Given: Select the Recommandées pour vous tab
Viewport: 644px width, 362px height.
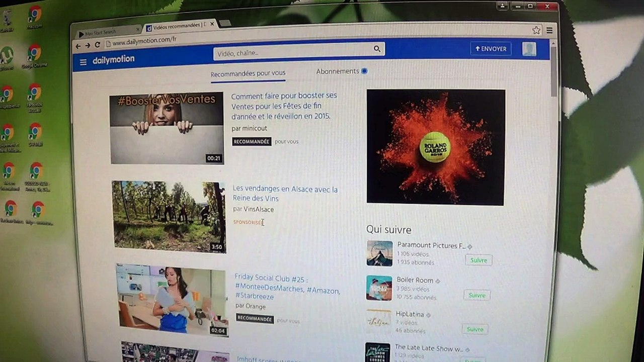Looking at the screenshot, I should click(248, 74).
